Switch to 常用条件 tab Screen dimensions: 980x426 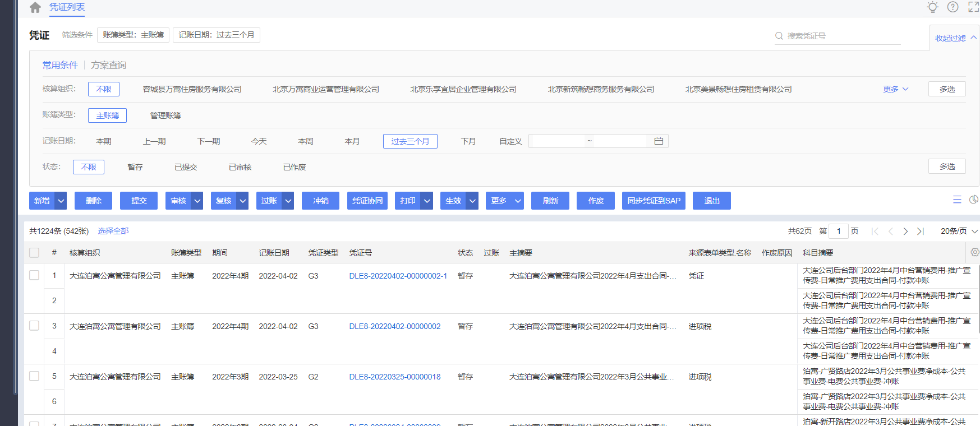60,65
